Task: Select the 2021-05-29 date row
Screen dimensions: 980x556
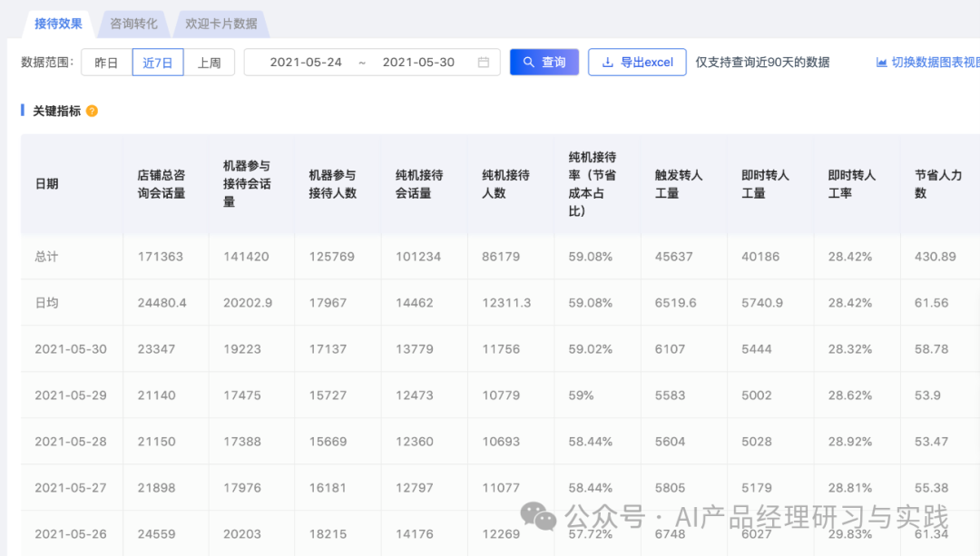Action: [x=71, y=395]
